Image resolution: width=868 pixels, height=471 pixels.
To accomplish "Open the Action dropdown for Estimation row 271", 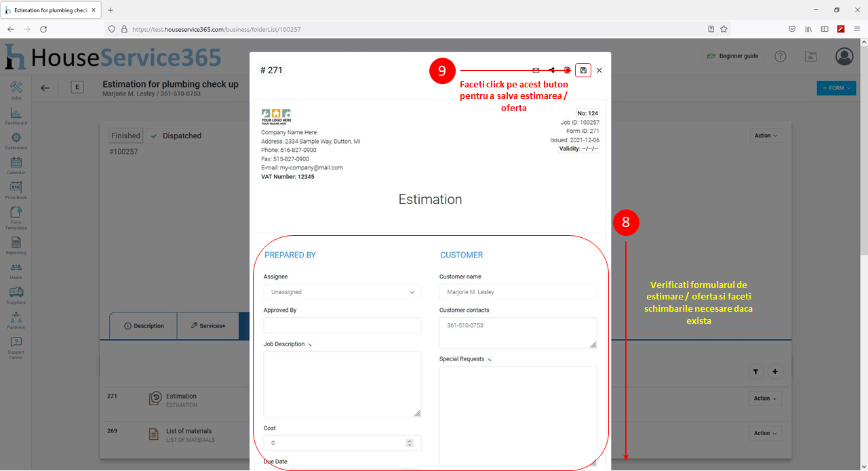I will click(766, 398).
